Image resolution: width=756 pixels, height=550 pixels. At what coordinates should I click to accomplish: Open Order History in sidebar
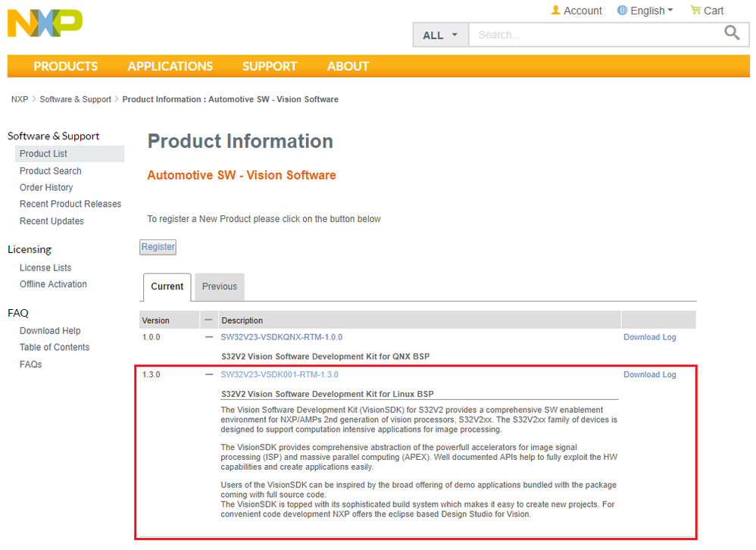(x=46, y=188)
